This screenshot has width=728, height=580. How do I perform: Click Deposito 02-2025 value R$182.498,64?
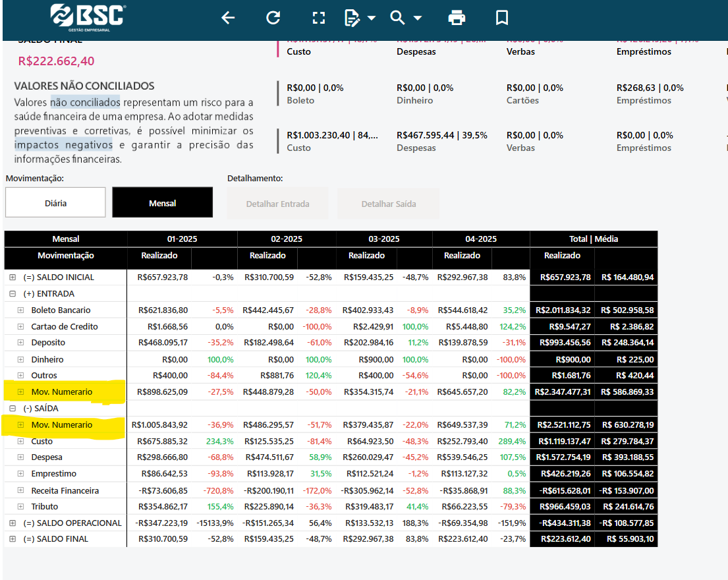pos(269,343)
